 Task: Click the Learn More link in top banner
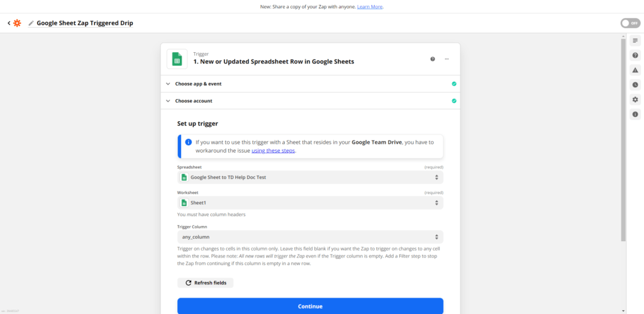(x=370, y=7)
